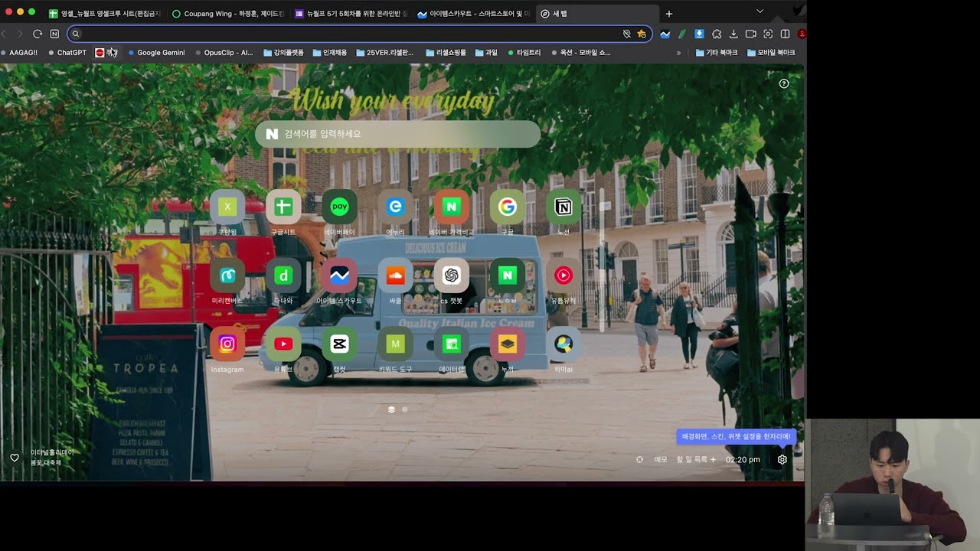Viewport: 980px width, 551px height.
Task: Open the 노션 Notion shortcut
Action: (x=563, y=207)
